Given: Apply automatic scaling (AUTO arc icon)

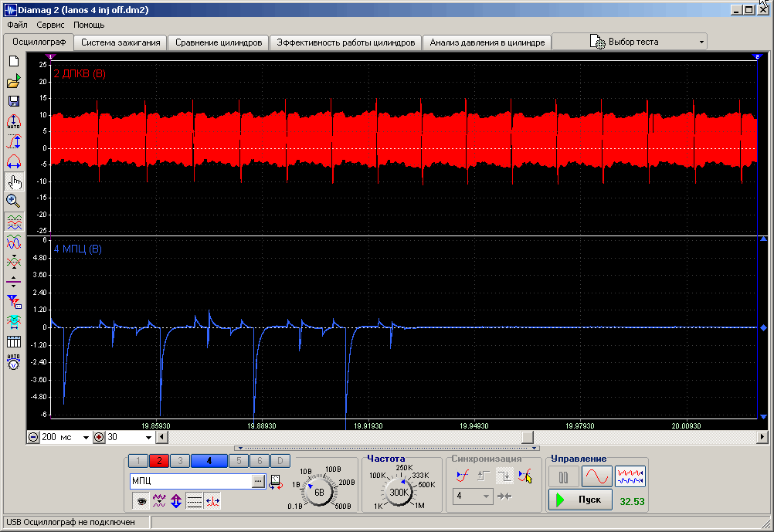Looking at the screenshot, I should (x=14, y=121).
